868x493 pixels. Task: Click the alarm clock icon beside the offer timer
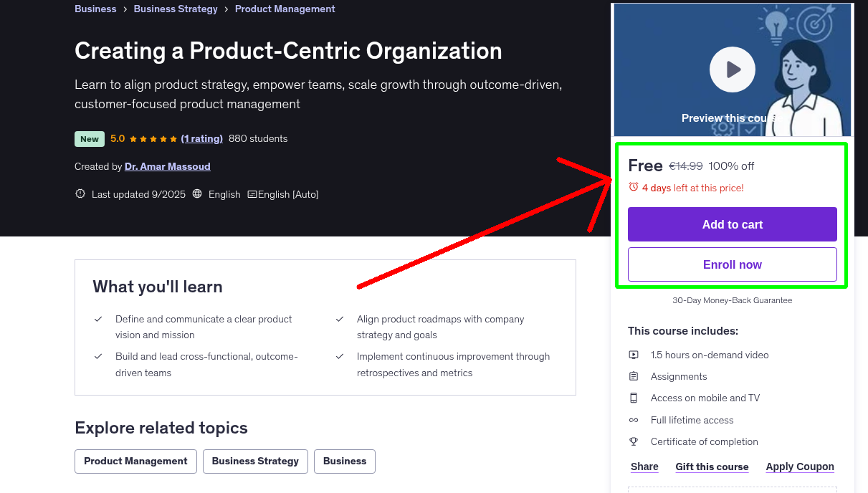[634, 186]
